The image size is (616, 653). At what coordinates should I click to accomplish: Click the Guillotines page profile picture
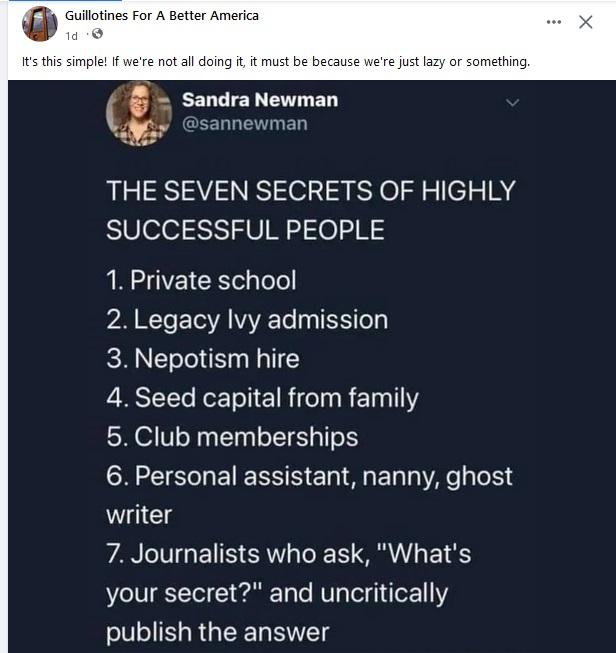[x=39, y=23]
